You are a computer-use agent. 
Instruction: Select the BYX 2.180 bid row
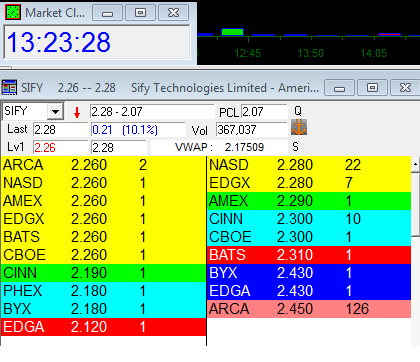click(103, 309)
